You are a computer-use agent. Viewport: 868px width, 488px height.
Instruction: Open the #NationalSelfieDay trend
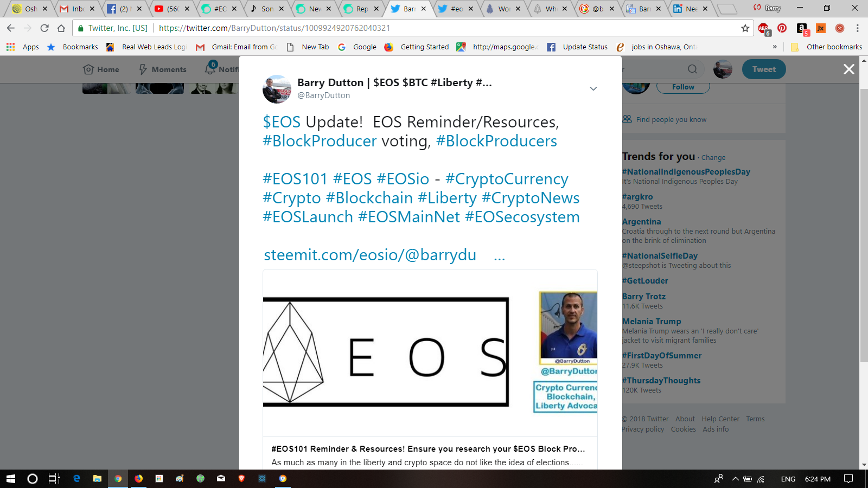(x=660, y=256)
